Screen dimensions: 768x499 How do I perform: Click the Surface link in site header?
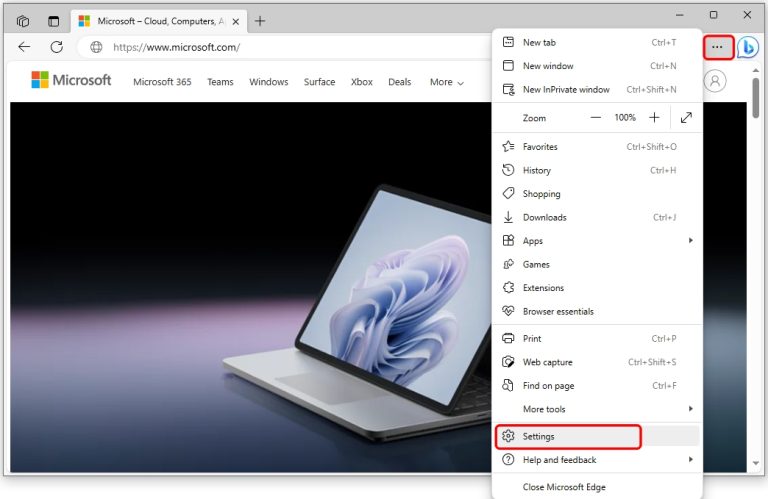click(319, 82)
